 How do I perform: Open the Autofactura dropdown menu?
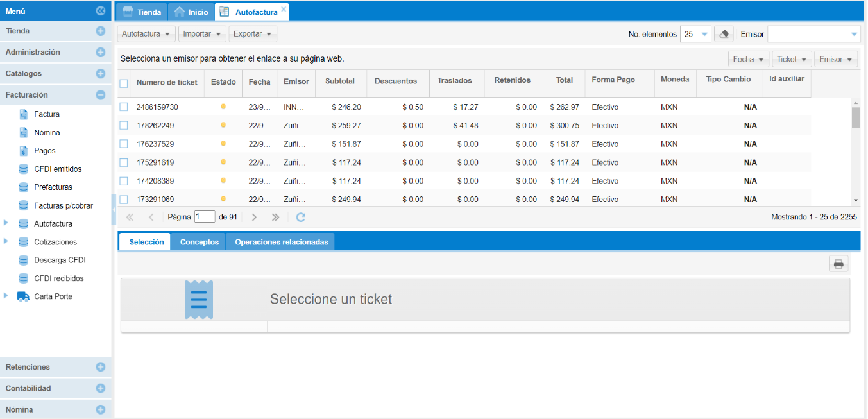[146, 33]
